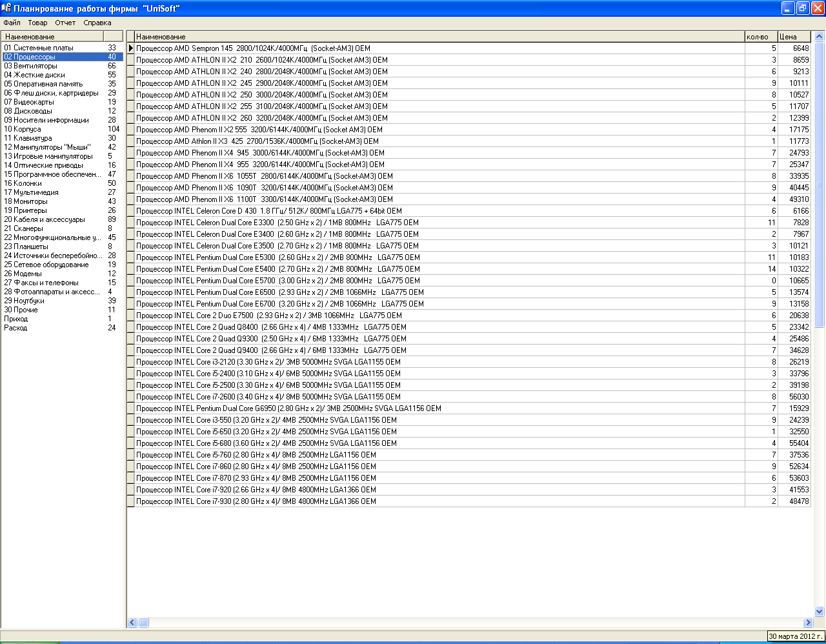Open the "Товар" menu
The image size is (826, 644).
tap(38, 23)
